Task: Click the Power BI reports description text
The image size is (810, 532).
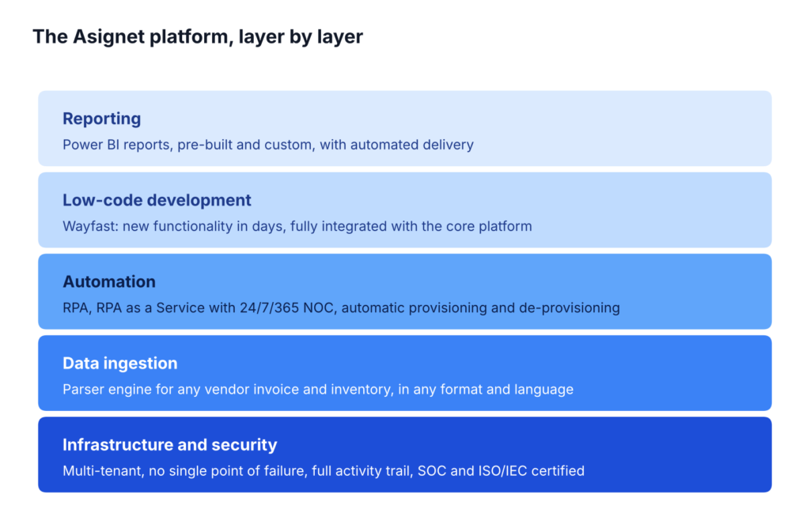Action: pyautogui.click(x=268, y=145)
